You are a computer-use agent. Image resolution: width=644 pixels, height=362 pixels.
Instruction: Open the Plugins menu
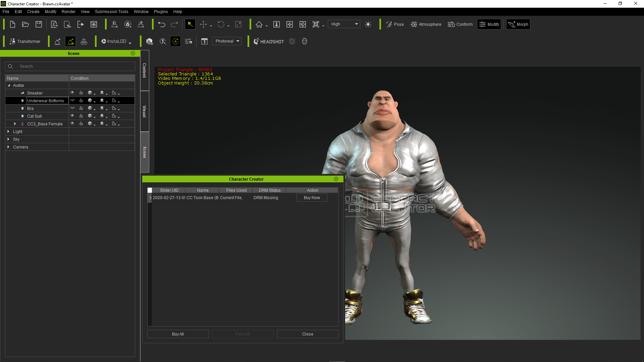[x=161, y=12]
